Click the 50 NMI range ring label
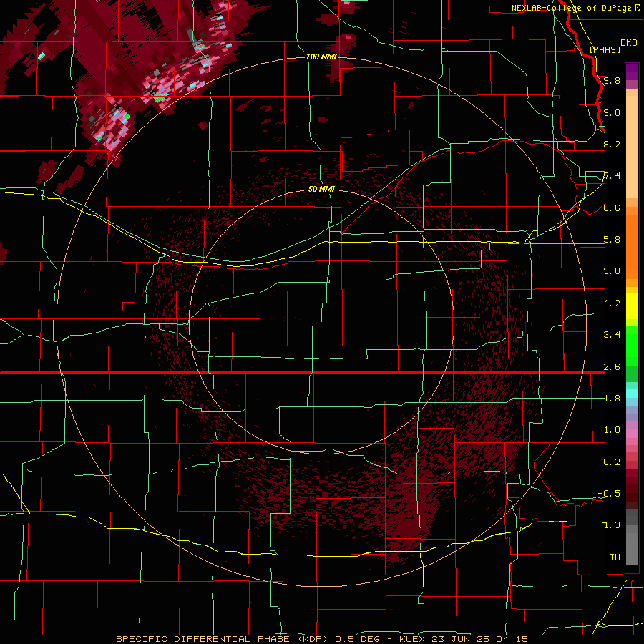Viewport: 644px width, 644px height. click(321, 189)
